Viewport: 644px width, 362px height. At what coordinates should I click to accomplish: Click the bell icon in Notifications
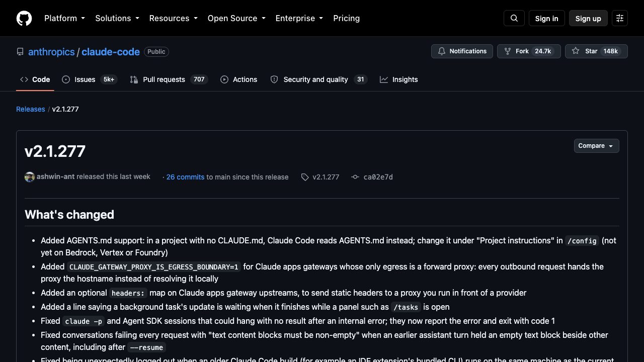pyautogui.click(x=442, y=51)
